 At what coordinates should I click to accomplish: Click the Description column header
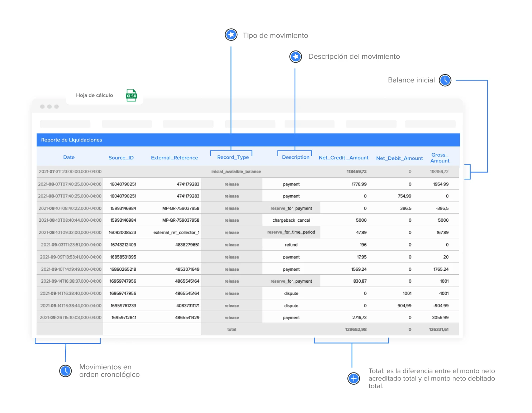[x=296, y=157]
